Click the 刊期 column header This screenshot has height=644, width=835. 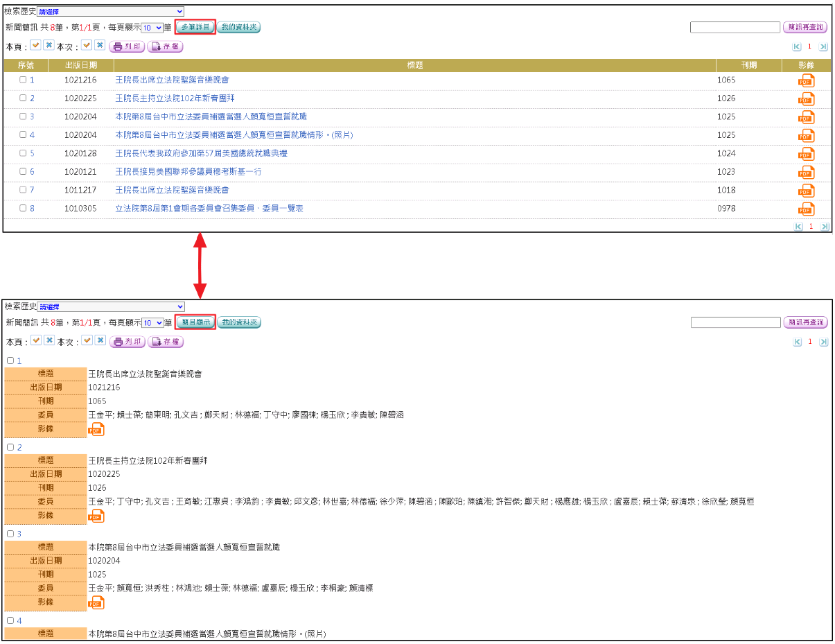pyautogui.click(x=748, y=65)
